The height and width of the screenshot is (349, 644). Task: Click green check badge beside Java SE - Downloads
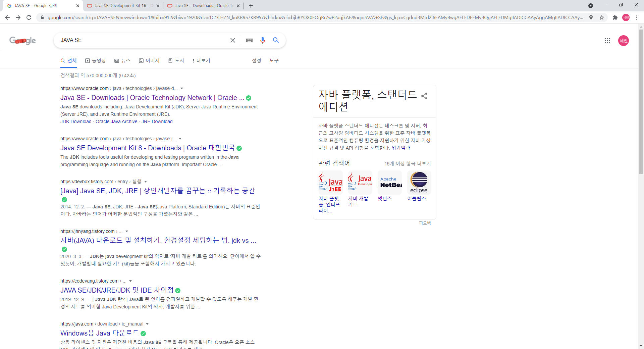pos(249,98)
